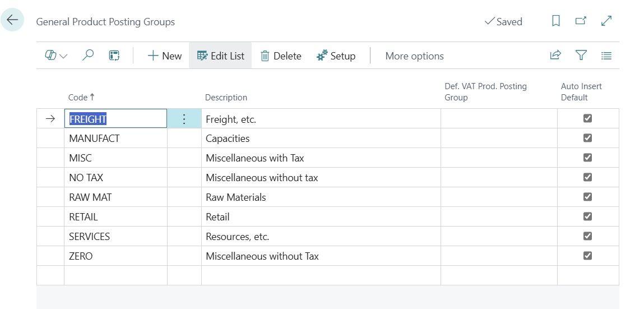Create a New posting group

164,56
